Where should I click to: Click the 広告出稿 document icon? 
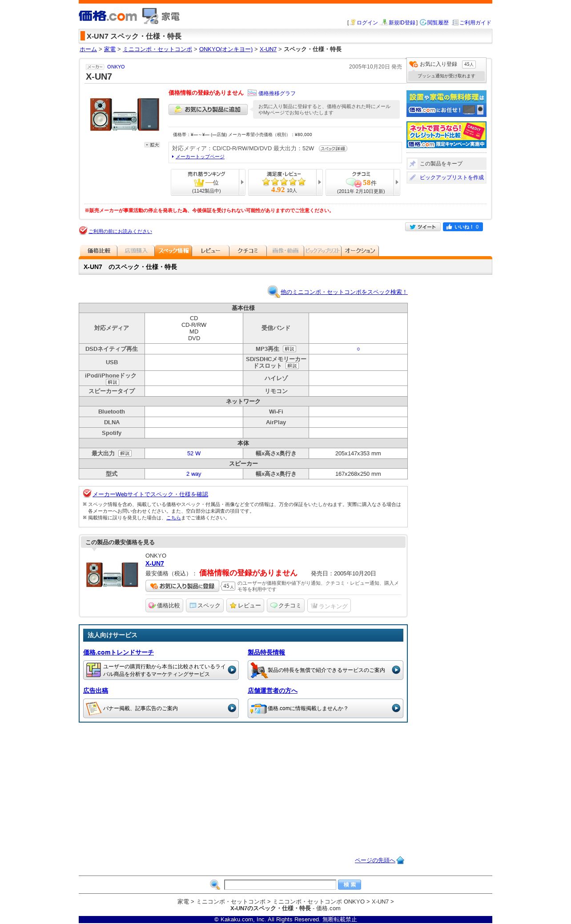tap(93, 708)
